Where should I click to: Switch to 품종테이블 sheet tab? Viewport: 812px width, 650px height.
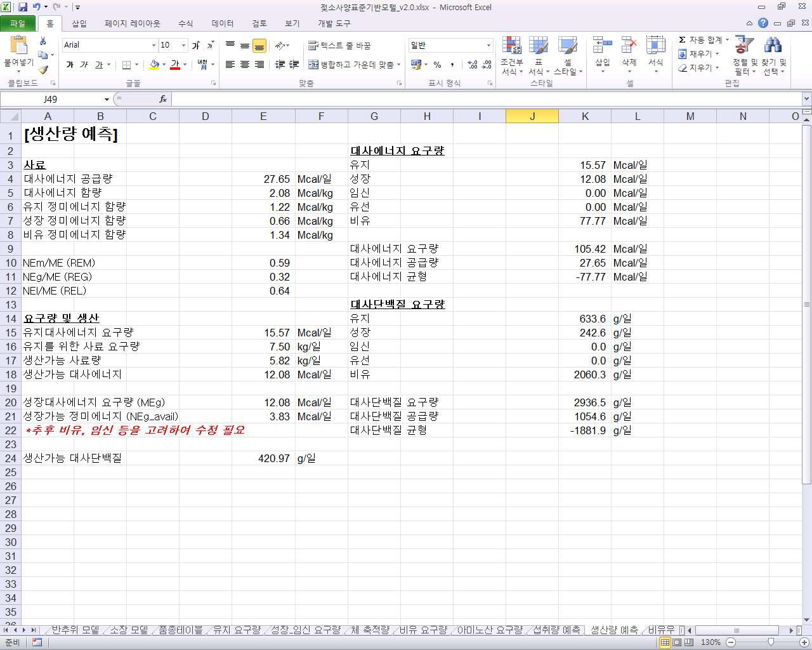[180, 630]
